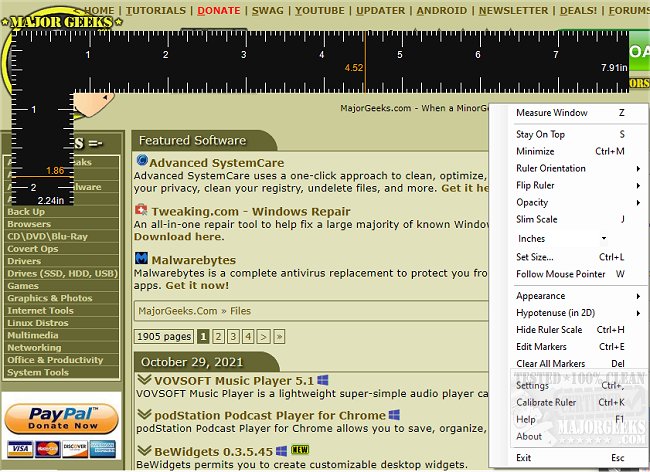
Task: Click the download arrow icon beside VOVSOFT Music Player
Action: 144,379
